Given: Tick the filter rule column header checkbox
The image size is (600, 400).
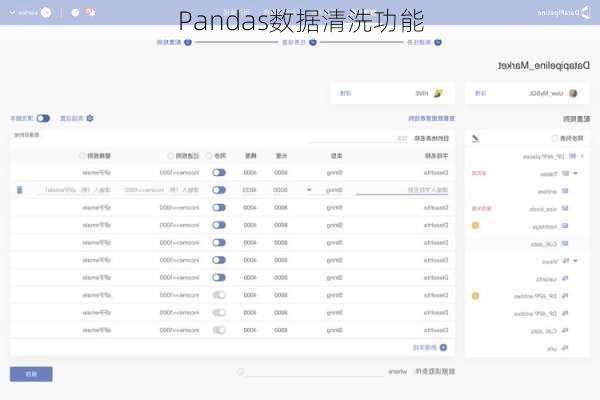Looking at the screenshot, I should 170,156.
